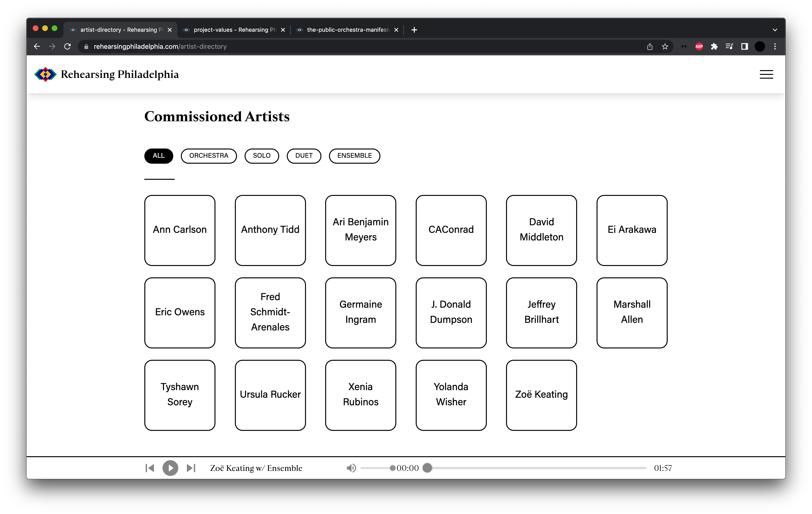Click the play button in audio player
The height and width of the screenshot is (514, 812).
170,468
